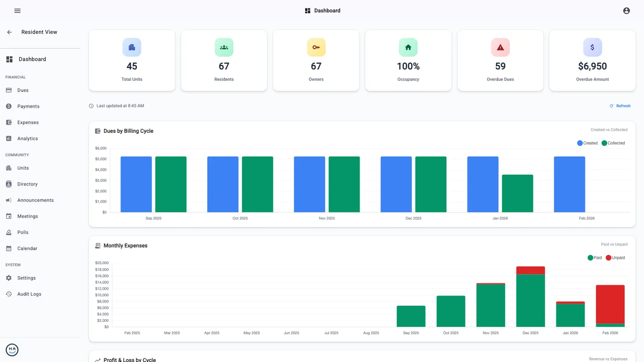
Task: Open Analytics from the sidebar
Action: tap(40, 139)
